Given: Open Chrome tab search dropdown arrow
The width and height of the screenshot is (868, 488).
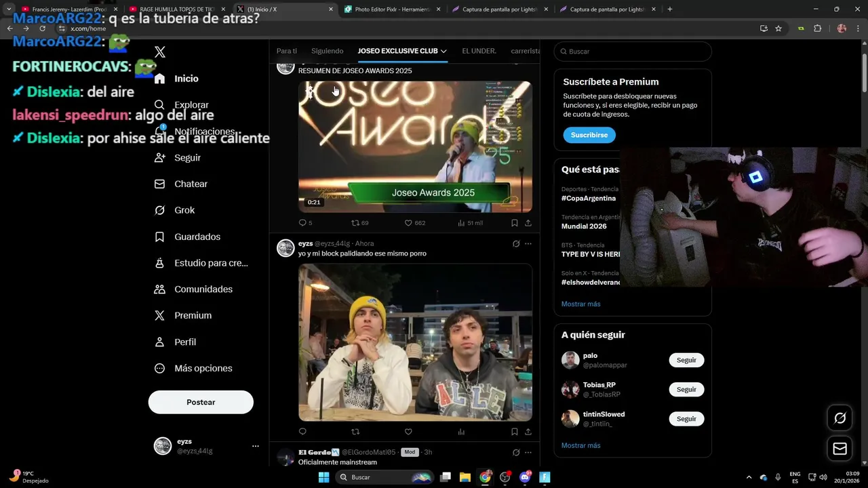Looking at the screenshot, I should coord(9,9).
